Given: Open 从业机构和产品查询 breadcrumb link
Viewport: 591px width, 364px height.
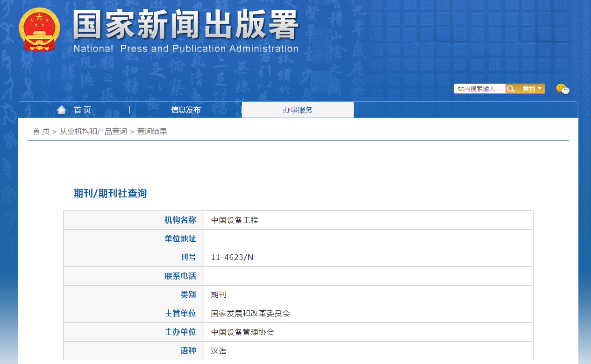Looking at the screenshot, I should point(93,131).
